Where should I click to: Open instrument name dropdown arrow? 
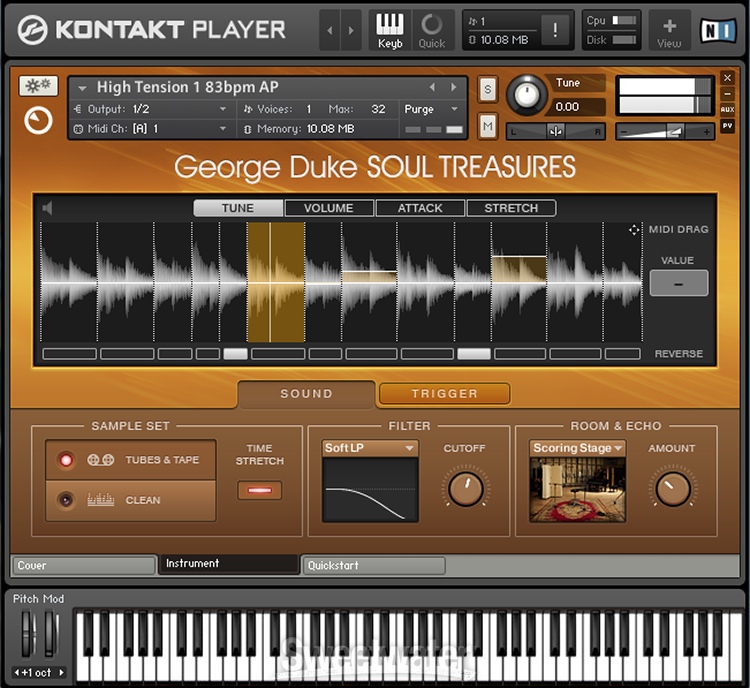(x=82, y=88)
